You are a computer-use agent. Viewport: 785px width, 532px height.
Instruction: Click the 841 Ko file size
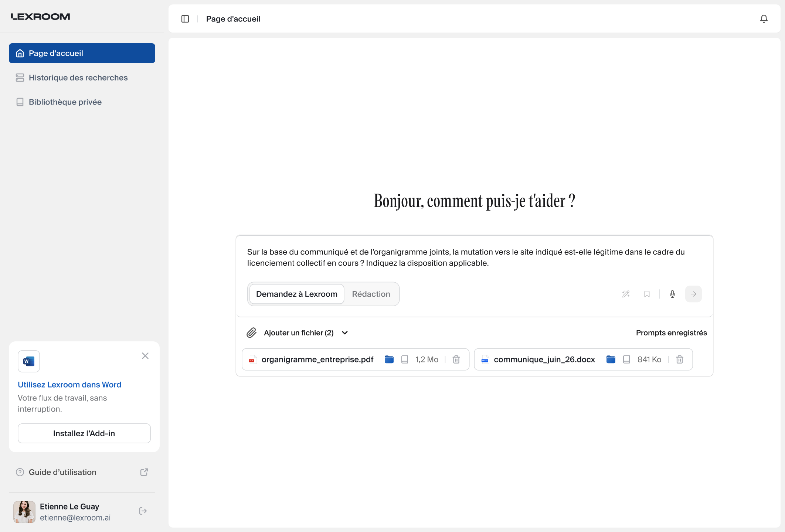[649, 359]
